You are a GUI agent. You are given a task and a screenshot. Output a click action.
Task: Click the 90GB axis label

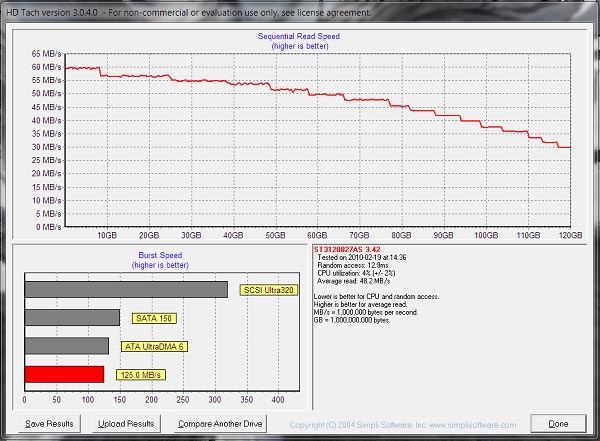pyautogui.click(x=443, y=235)
